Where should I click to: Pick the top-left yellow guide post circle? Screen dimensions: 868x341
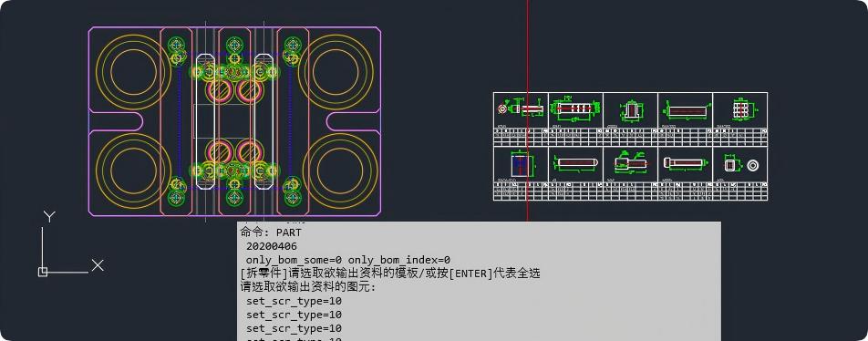coord(134,72)
